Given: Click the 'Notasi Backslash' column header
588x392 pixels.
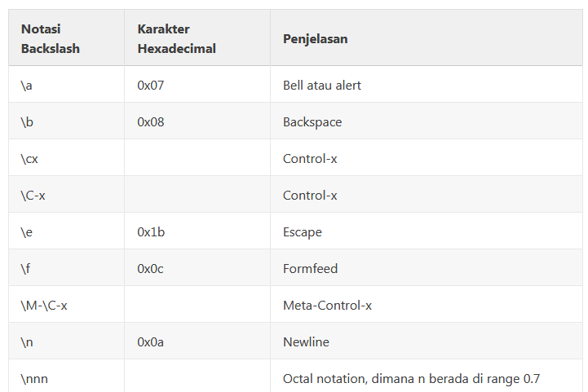Looking at the screenshot, I should pyautogui.click(x=51, y=38).
